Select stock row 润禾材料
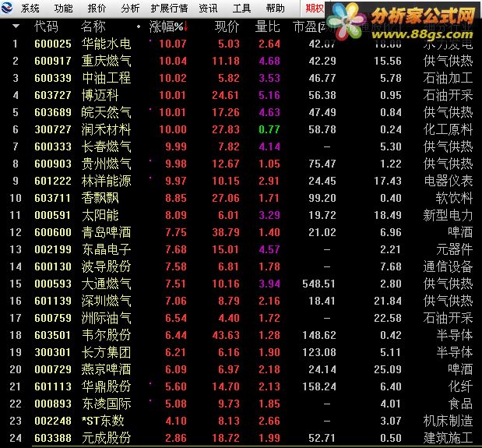The image size is (482, 448). pyautogui.click(x=241, y=129)
